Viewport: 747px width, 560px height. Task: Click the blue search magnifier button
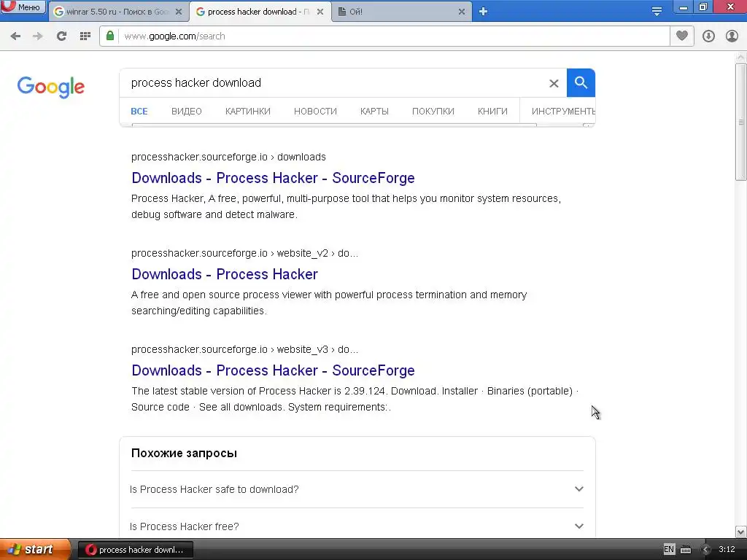pos(581,83)
